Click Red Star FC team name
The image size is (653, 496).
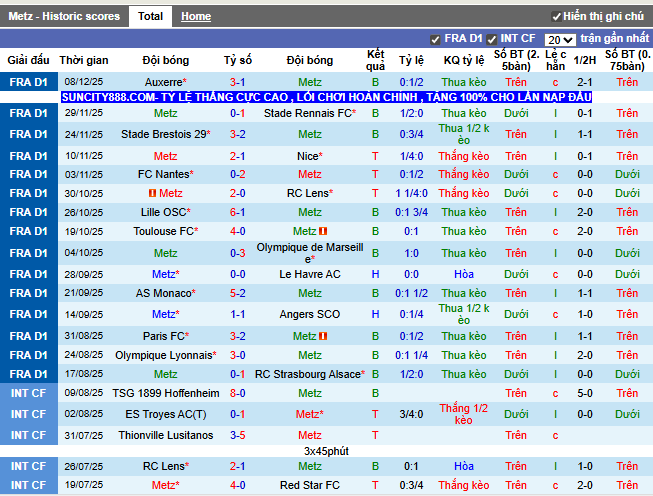click(x=310, y=485)
